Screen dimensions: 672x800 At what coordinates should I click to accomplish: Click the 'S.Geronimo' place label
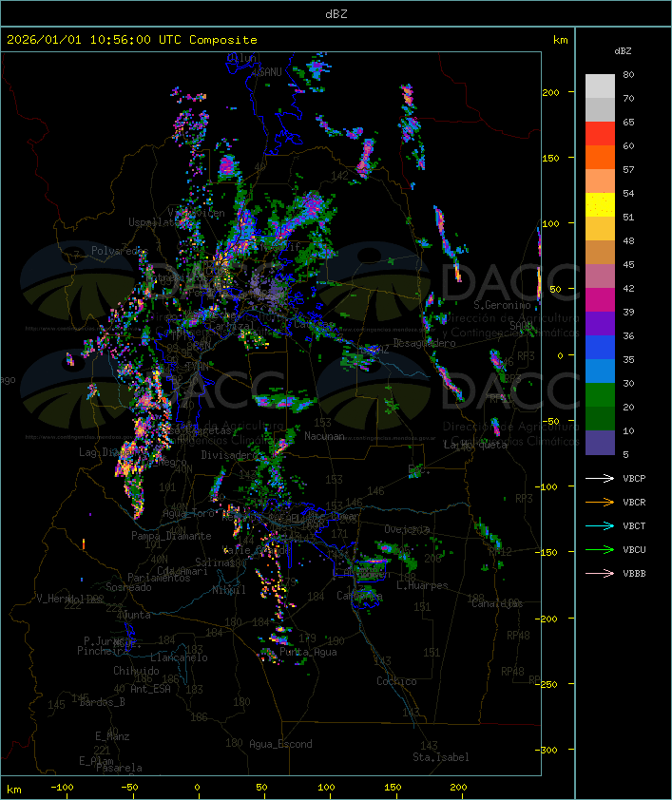pos(502,305)
